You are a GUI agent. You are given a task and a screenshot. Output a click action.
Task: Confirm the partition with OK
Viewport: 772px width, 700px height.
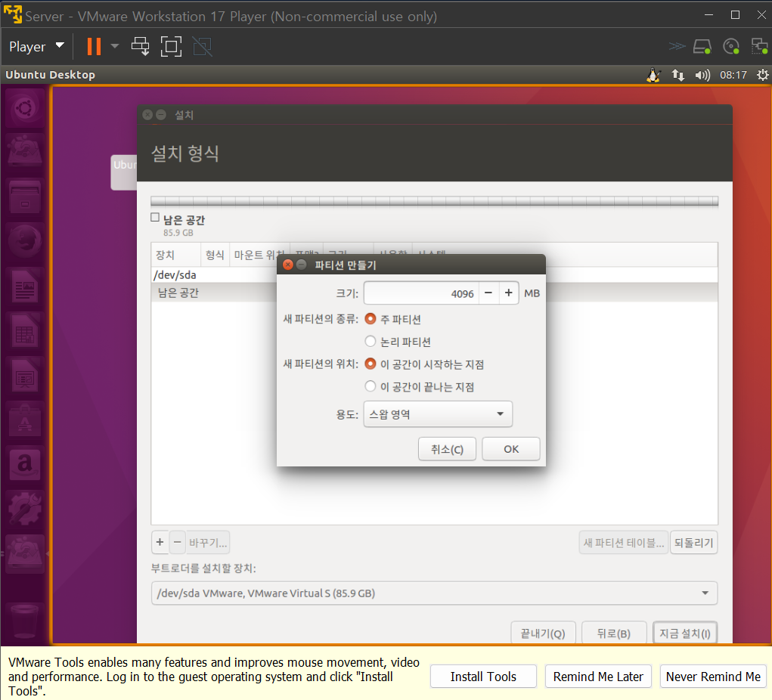[x=511, y=449]
